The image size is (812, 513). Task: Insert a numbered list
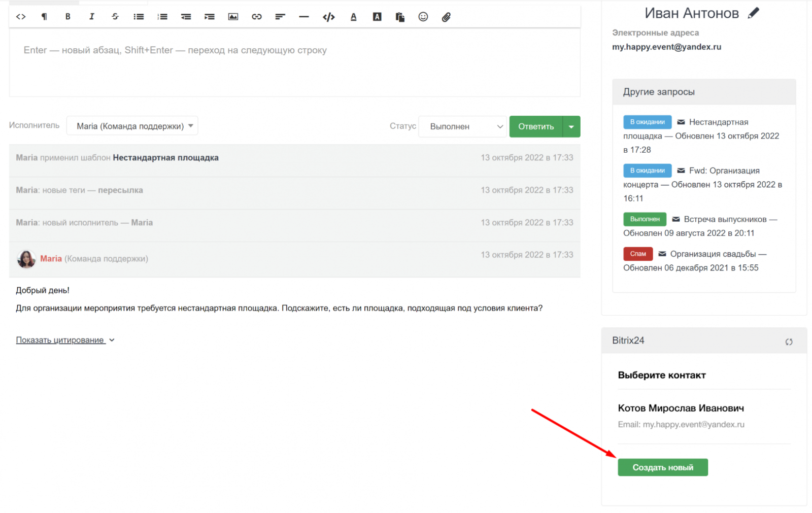pyautogui.click(x=162, y=17)
